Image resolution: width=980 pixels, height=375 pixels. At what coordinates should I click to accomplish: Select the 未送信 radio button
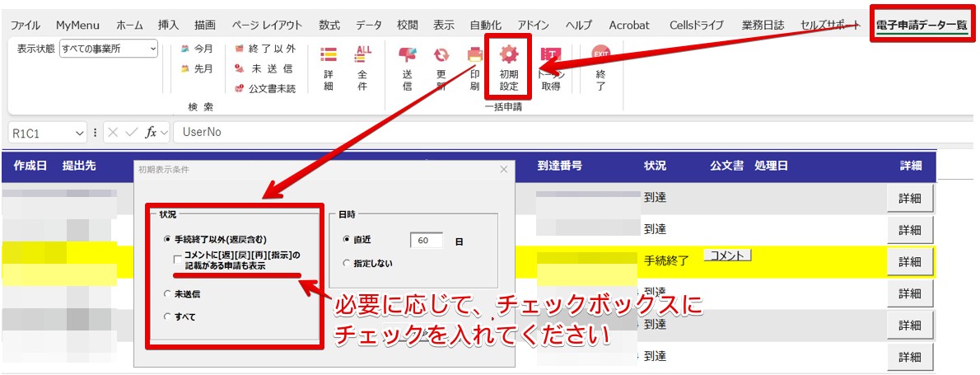click(x=168, y=293)
